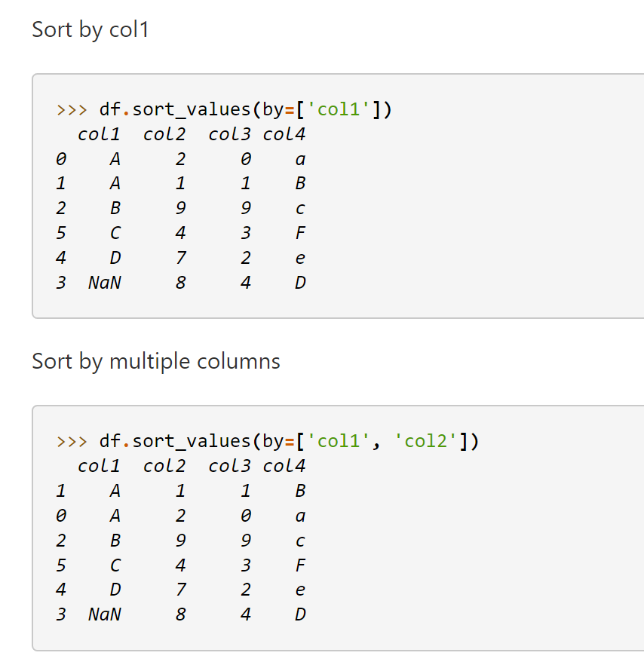Click the col4 header in first output table
The image size is (644, 671).
pos(284,135)
